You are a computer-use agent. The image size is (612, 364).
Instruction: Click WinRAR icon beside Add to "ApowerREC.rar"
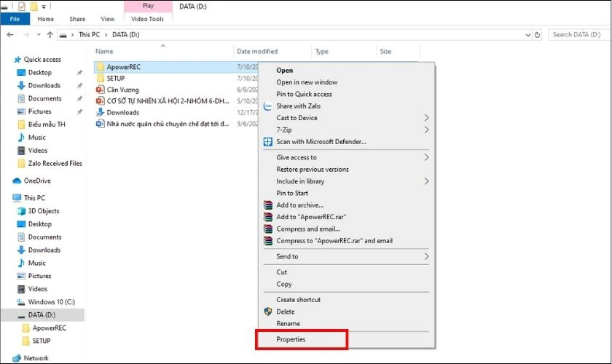click(x=268, y=217)
